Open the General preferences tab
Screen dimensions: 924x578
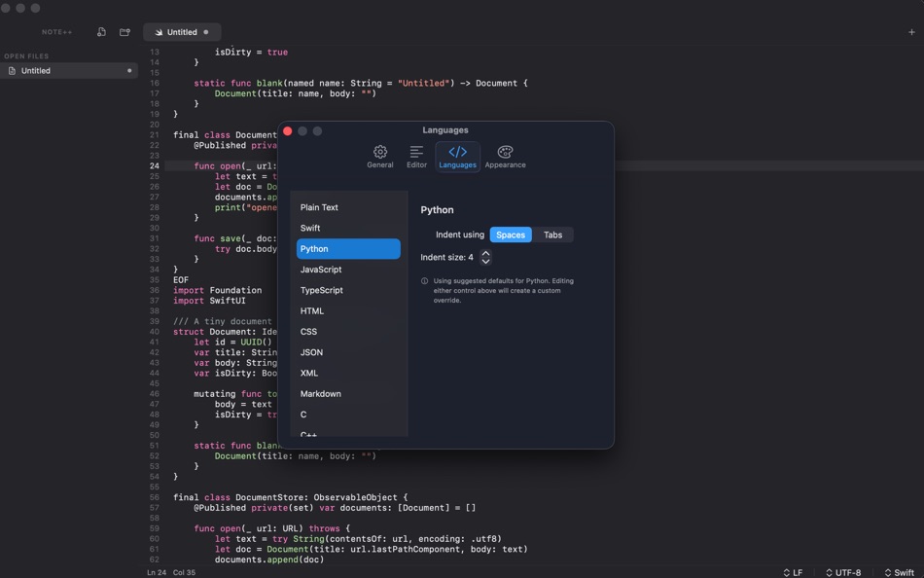coord(380,157)
